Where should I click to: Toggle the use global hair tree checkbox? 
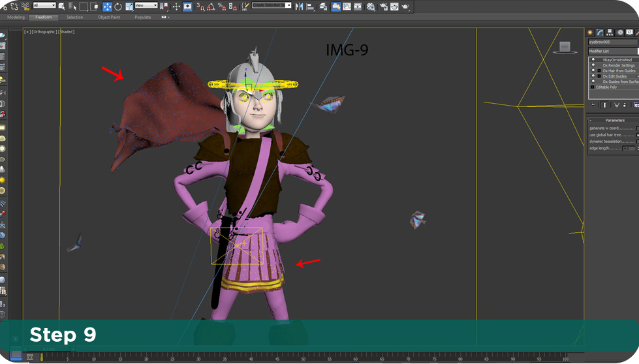tap(637, 135)
